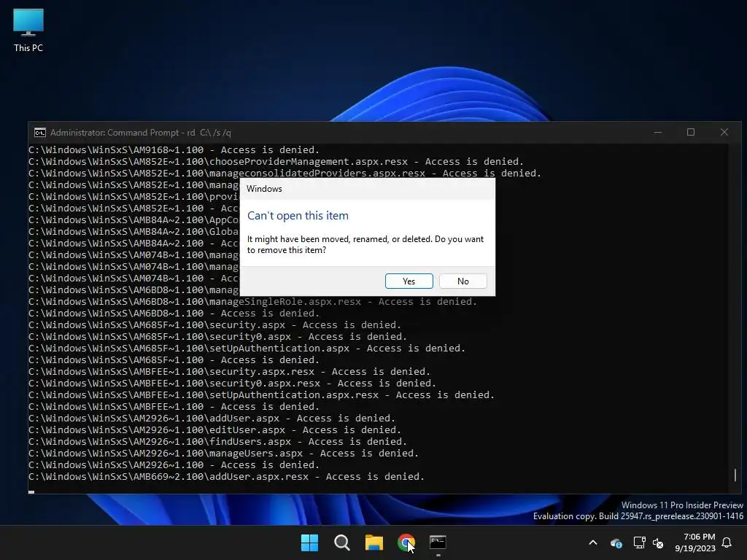Click AM9168~1.100 access denied line
747x560 pixels.
point(174,150)
